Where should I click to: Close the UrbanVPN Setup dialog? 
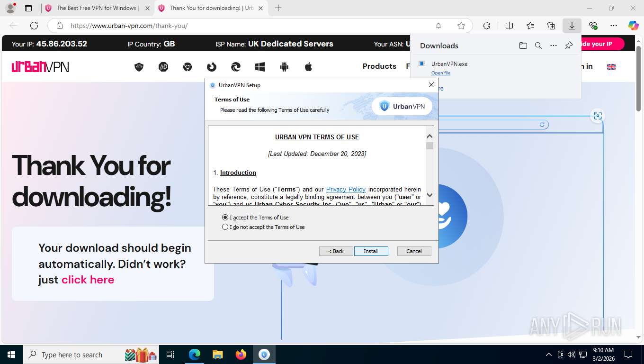pyautogui.click(x=431, y=85)
